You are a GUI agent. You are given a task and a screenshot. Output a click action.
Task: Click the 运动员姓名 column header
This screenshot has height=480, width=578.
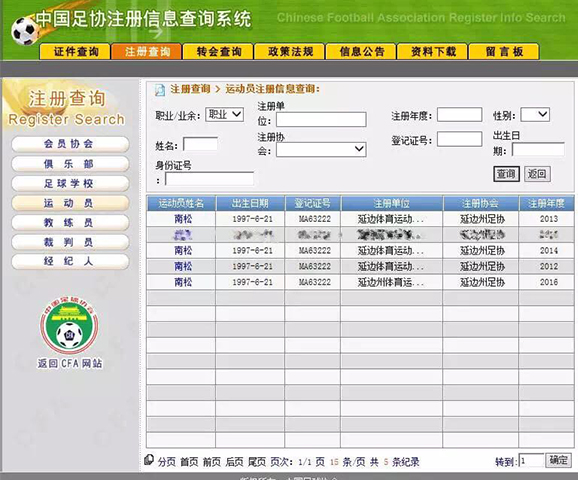[181, 203]
